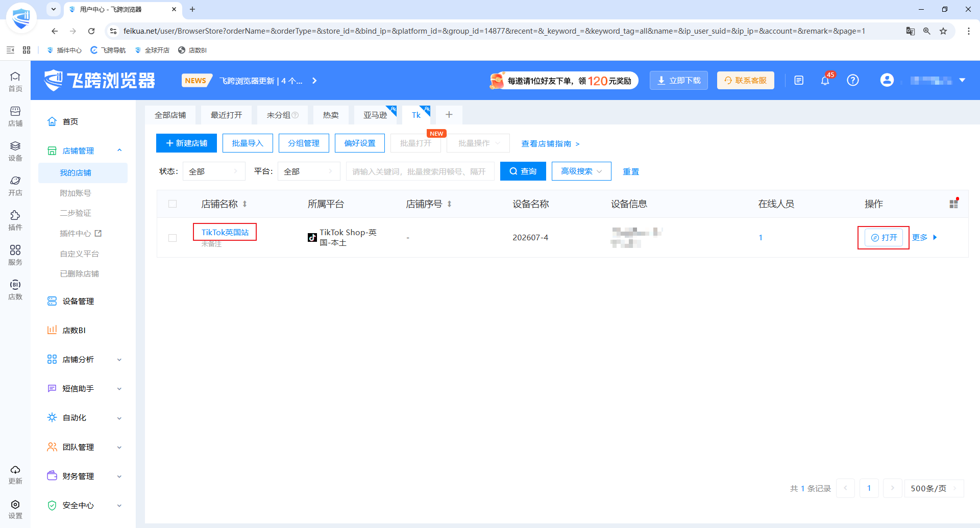Check the TikTok英国站 row checkbox
980x528 pixels.
[173, 238]
